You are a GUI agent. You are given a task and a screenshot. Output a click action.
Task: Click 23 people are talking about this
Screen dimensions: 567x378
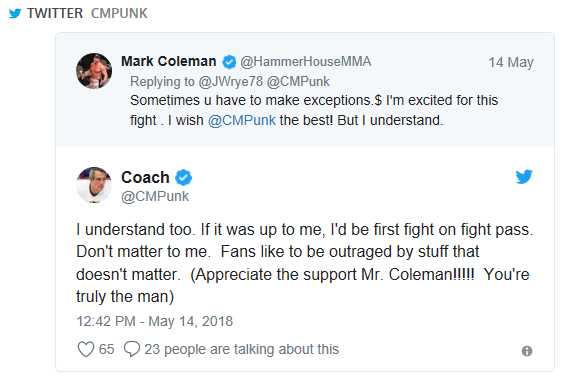click(242, 349)
